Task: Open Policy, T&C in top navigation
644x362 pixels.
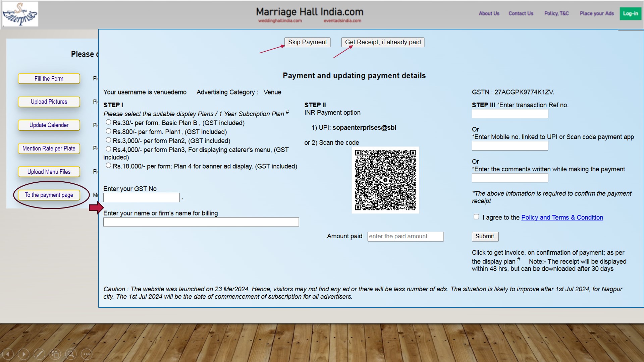Action: pyautogui.click(x=556, y=13)
